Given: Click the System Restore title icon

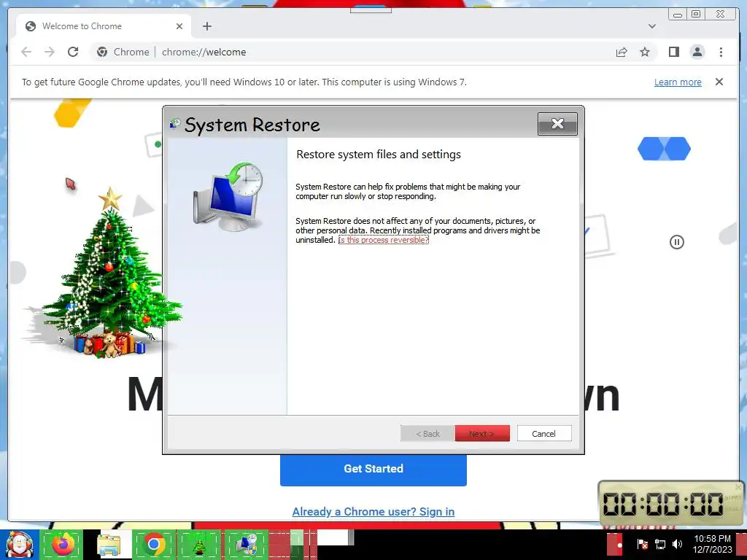Looking at the screenshot, I should [175, 124].
